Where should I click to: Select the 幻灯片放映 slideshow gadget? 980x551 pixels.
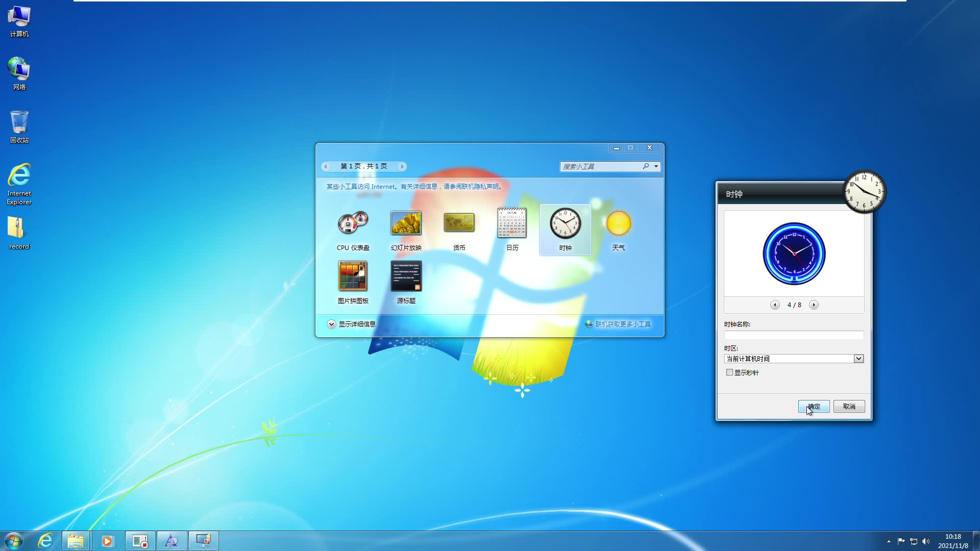(406, 223)
